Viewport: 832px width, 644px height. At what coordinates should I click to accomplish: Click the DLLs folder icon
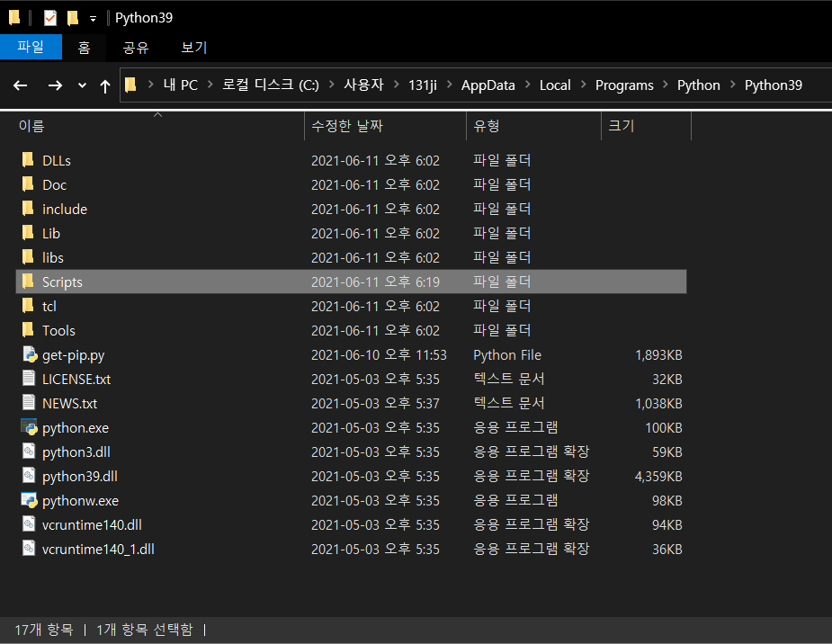pos(28,160)
